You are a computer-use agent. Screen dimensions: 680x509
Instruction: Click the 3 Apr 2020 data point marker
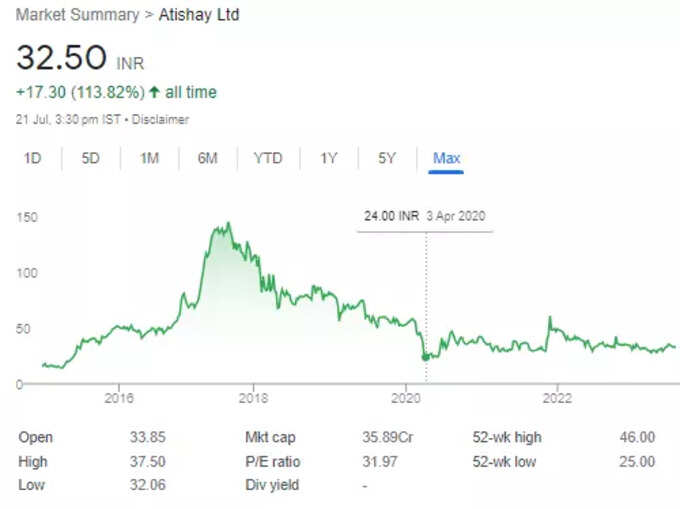pos(426,357)
